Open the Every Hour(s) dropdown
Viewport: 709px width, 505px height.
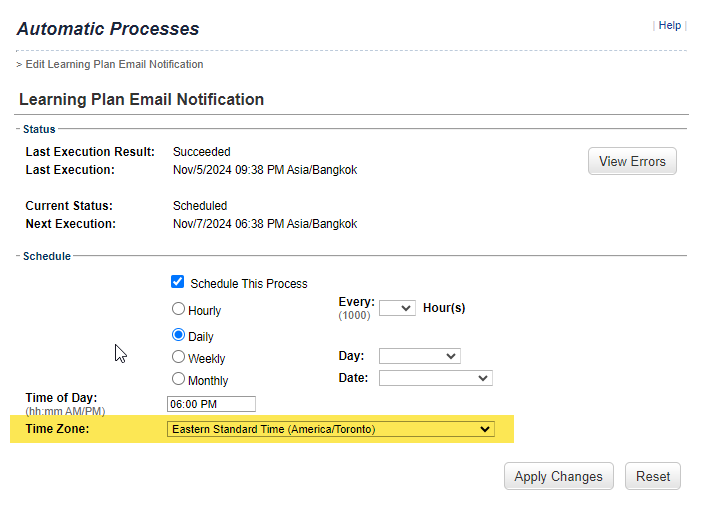click(x=397, y=308)
